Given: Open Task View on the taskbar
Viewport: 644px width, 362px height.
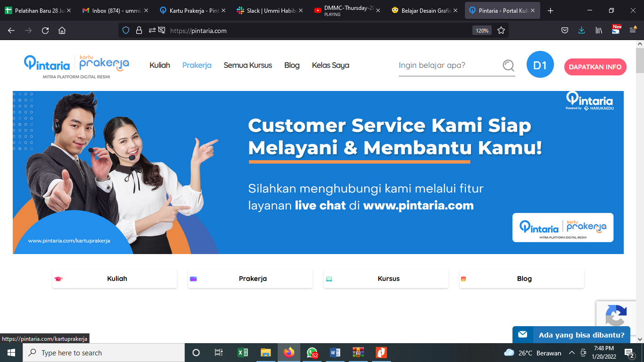Looking at the screenshot, I should click(x=218, y=353).
